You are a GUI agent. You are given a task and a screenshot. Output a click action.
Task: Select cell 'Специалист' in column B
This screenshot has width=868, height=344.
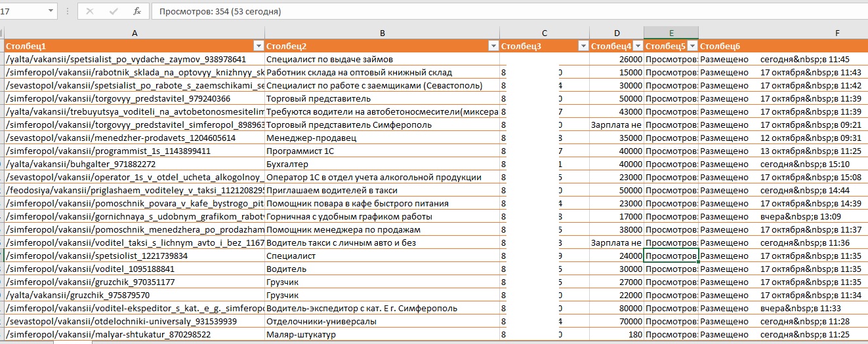tap(382, 256)
